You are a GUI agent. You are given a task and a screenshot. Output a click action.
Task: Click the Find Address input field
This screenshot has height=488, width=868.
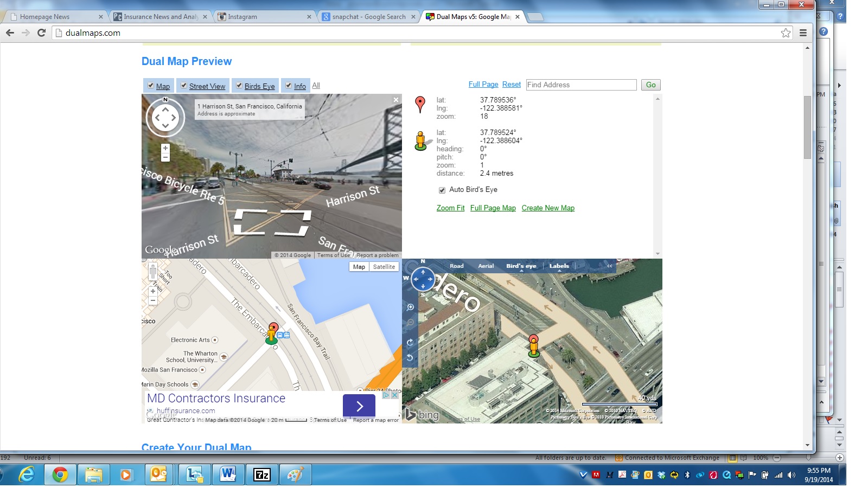(581, 85)
